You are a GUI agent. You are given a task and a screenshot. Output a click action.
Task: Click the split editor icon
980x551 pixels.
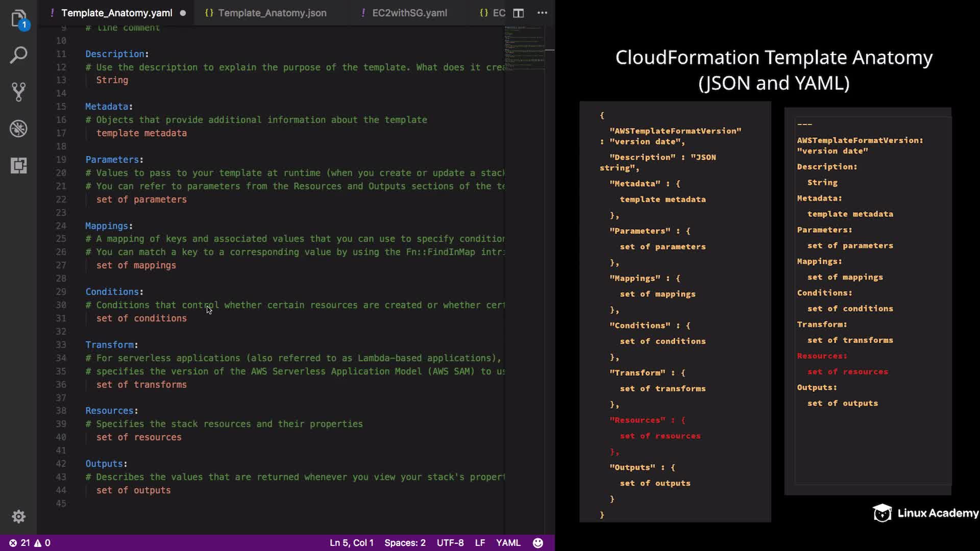click(518, 13)
